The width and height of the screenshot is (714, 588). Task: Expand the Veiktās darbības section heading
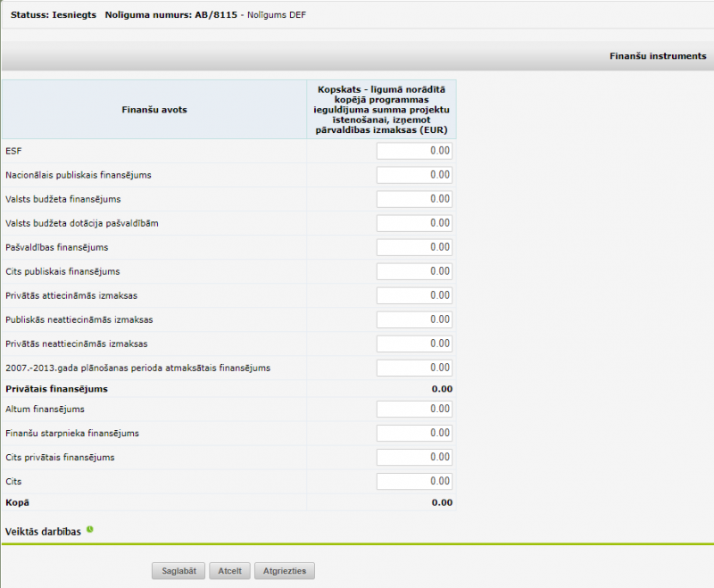point(43,532)
